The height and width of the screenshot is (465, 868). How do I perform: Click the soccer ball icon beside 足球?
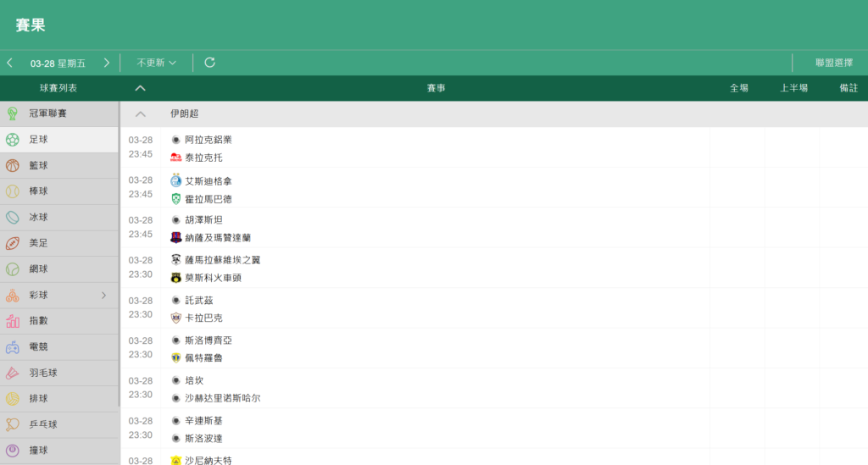tap(13, 140)
